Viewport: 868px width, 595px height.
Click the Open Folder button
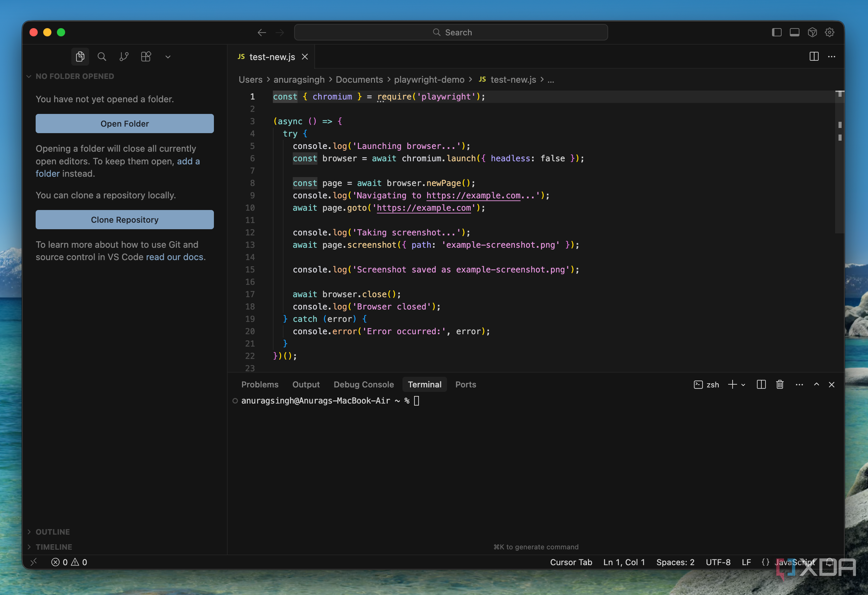point(124,124)
